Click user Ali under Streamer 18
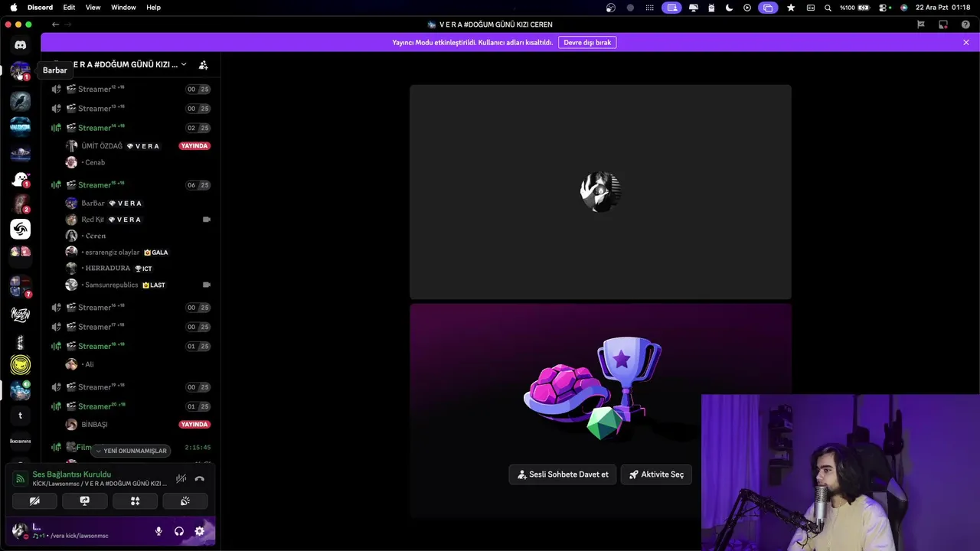Screen dimensions: 980x551 tap(138, 364)
